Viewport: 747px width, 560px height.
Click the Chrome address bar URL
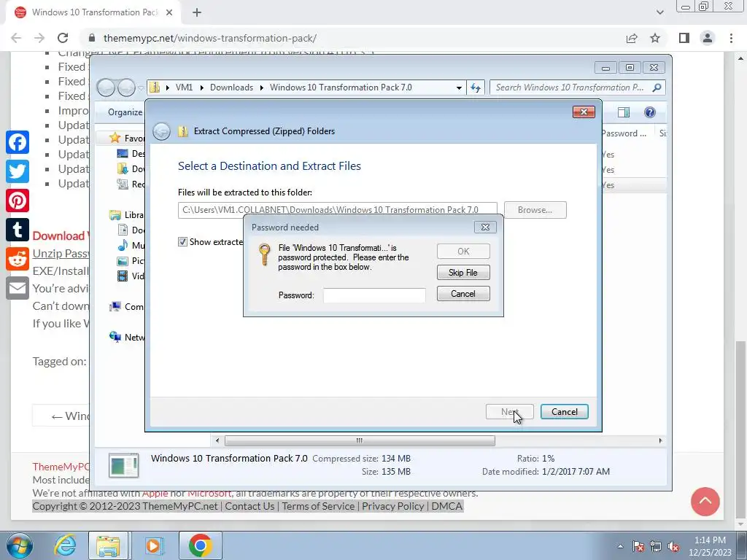click(210, 38)
